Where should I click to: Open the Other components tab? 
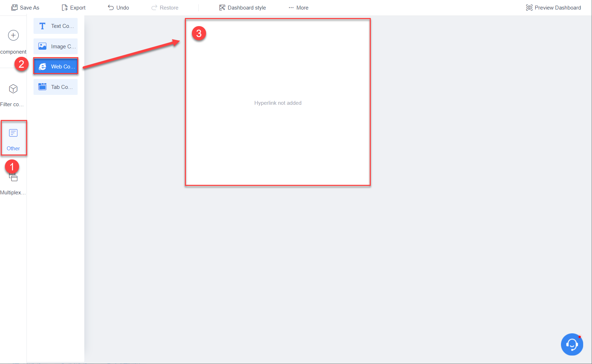tap(13, 138)
